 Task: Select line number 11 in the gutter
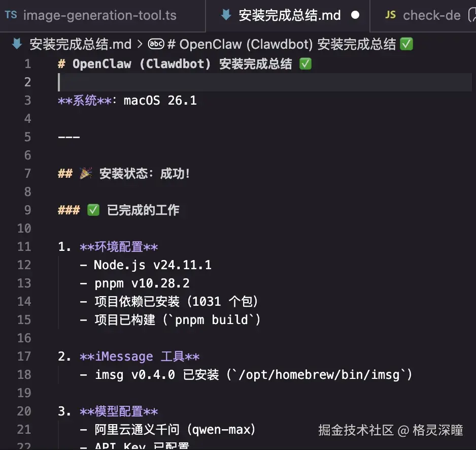(24, 246)
